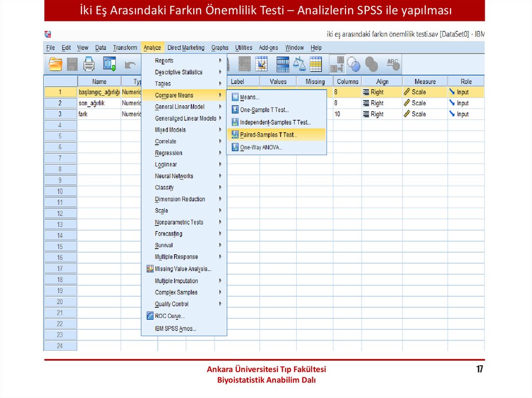The height and width of the screenshot is (398, 532).
Task: Open the Graphs menu
Action: (220, 48)
